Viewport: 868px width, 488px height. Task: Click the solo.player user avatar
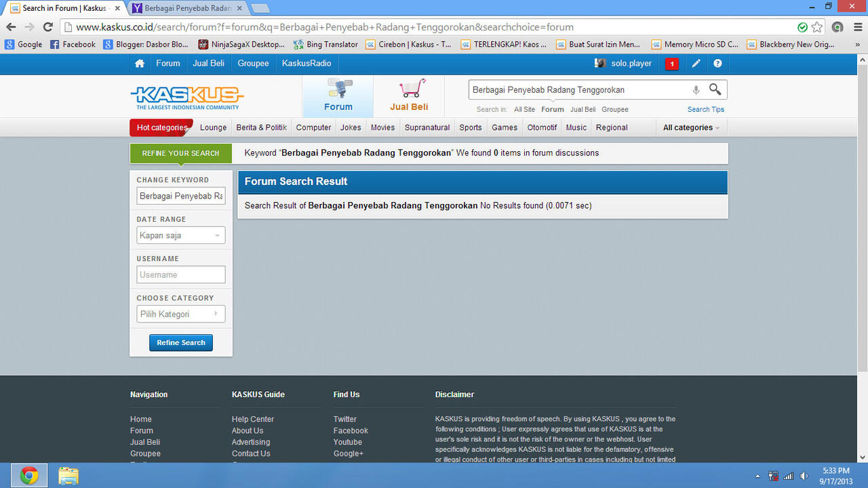pyautogui.click(x=600, y=63)
